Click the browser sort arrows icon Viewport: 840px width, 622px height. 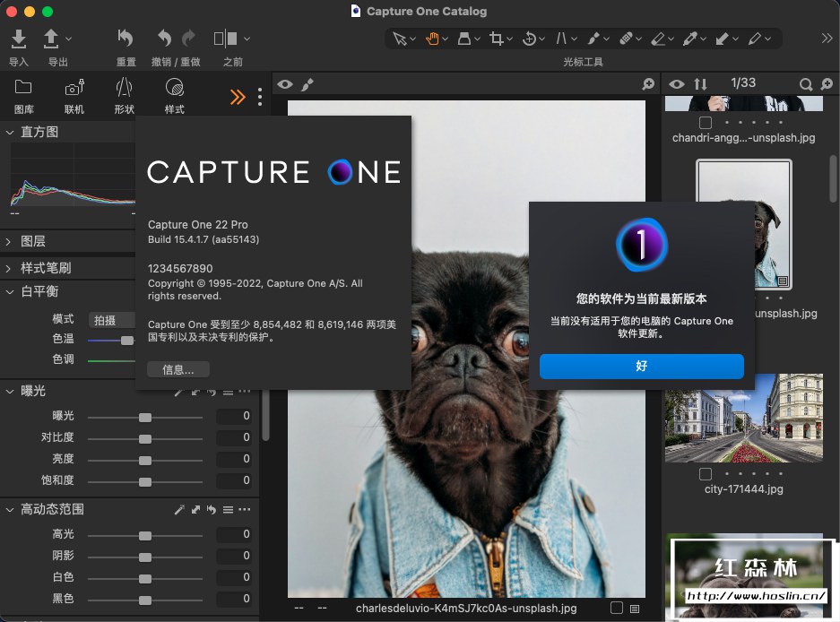point(701,84)
